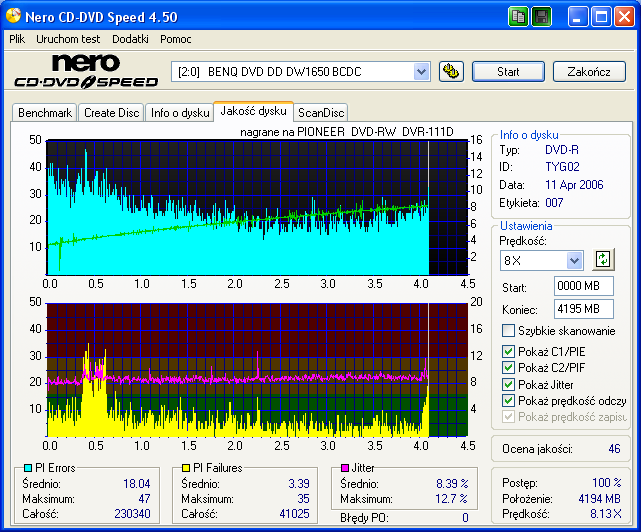Uncheck Pokaż C2/PIF option
The height and width of the screenshot is (532, 641).
coord(508,368)
